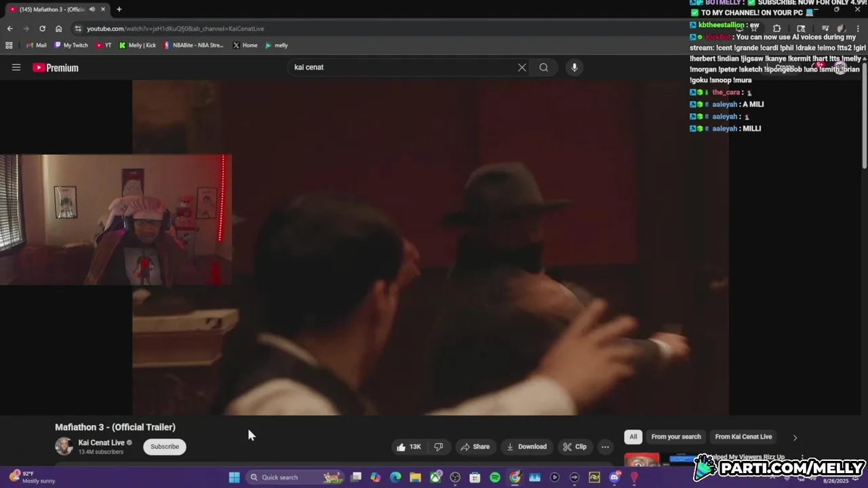Open the X Home bookmark
The height and width of the screenshot is (488, 868).
245,45
